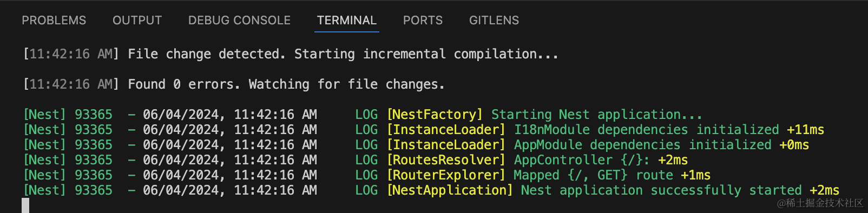The width and height of the screenshot is (868, 213).
Task: Open the OUTPUT tab
Action: click(137, 21)
